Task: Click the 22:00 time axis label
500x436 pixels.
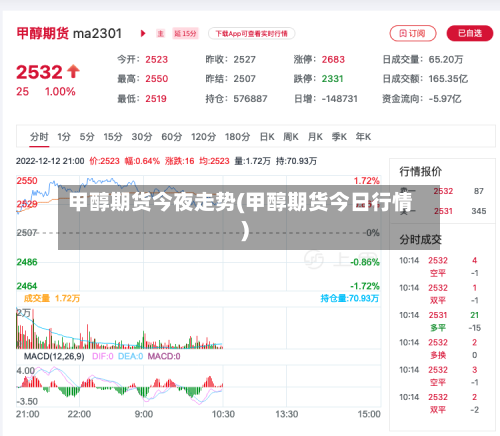Action: 79,414
